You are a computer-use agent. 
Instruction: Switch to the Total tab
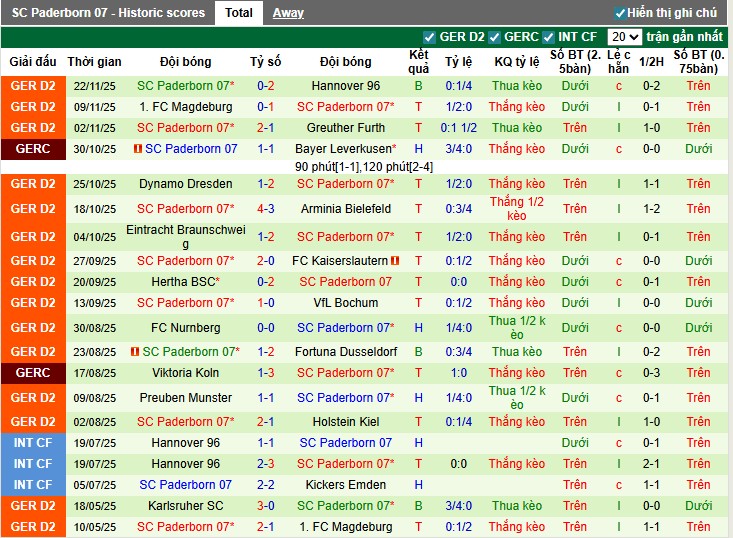click(238, 13)
